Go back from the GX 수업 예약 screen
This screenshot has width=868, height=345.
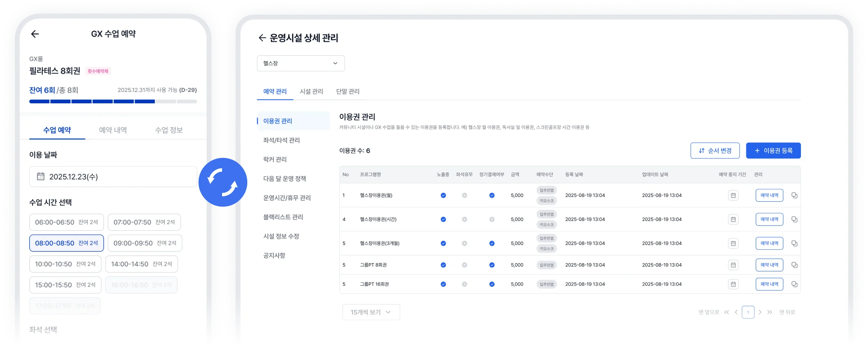(x=35, y=34)
